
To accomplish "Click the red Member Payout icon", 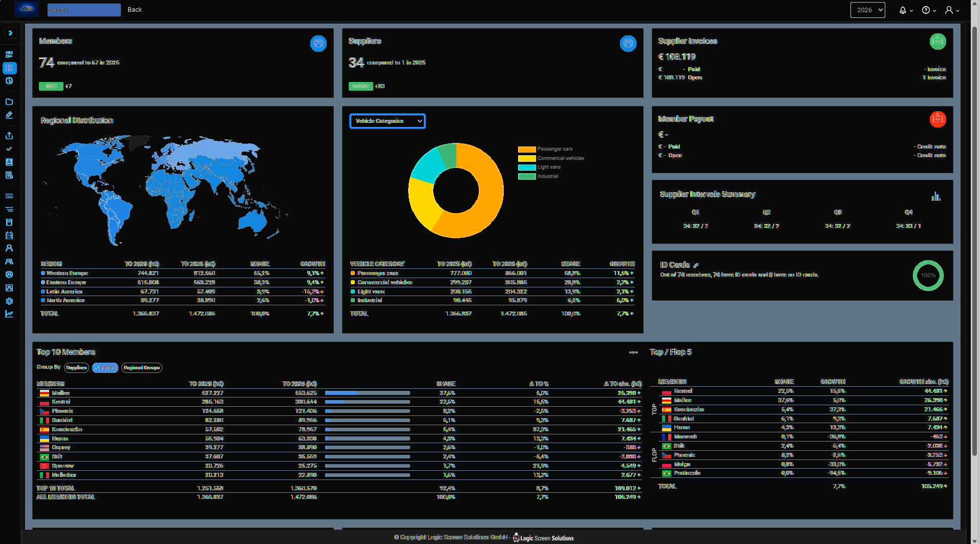I will point(938,119).
